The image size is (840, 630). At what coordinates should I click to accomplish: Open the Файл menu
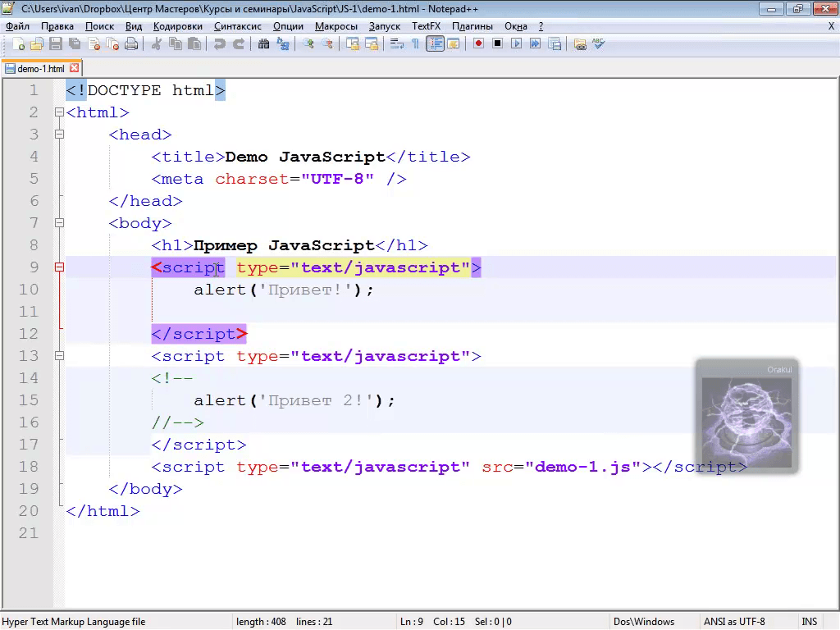pyautogui.click(x=18, y=26)
